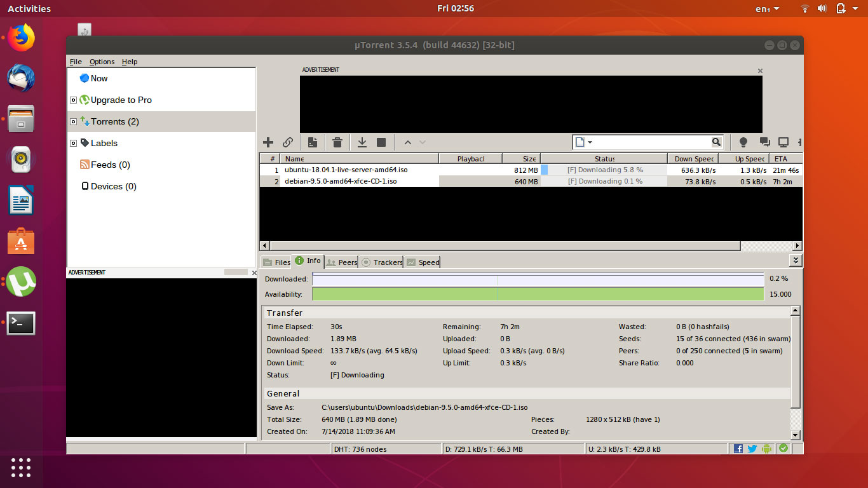This screenshot has width=868, height=488.
Task: Open the clock showing Fri 02:56
Action: pos(456,8)
